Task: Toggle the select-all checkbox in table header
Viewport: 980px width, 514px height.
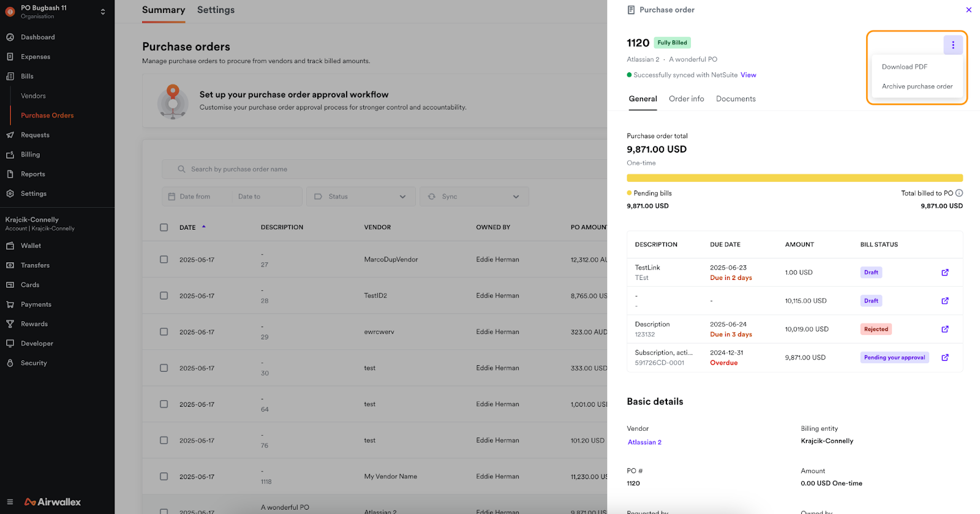Action: (164, 227)
